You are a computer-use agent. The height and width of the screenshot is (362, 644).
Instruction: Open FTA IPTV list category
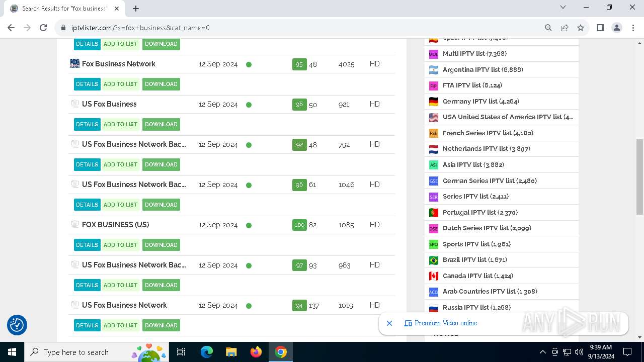472,85
